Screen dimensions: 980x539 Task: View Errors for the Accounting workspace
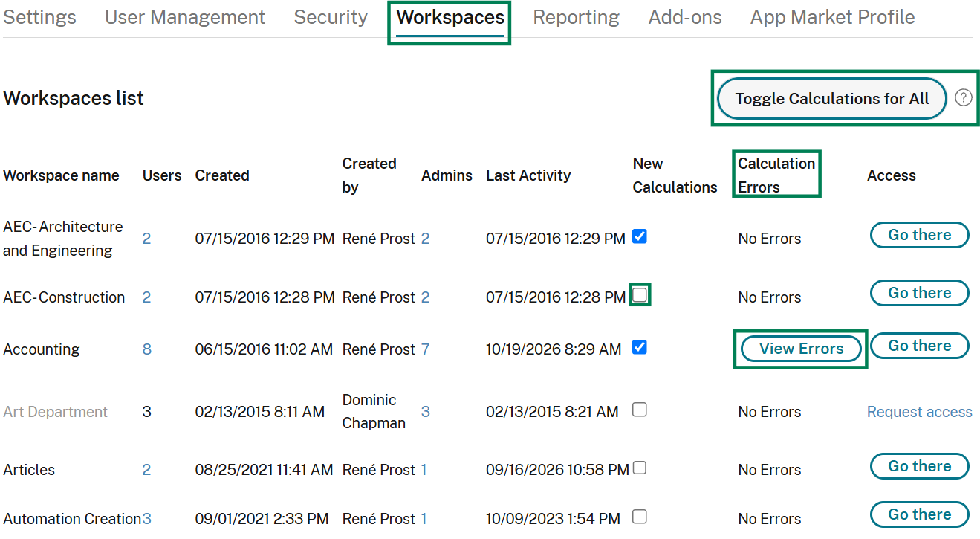click(802, 349)
